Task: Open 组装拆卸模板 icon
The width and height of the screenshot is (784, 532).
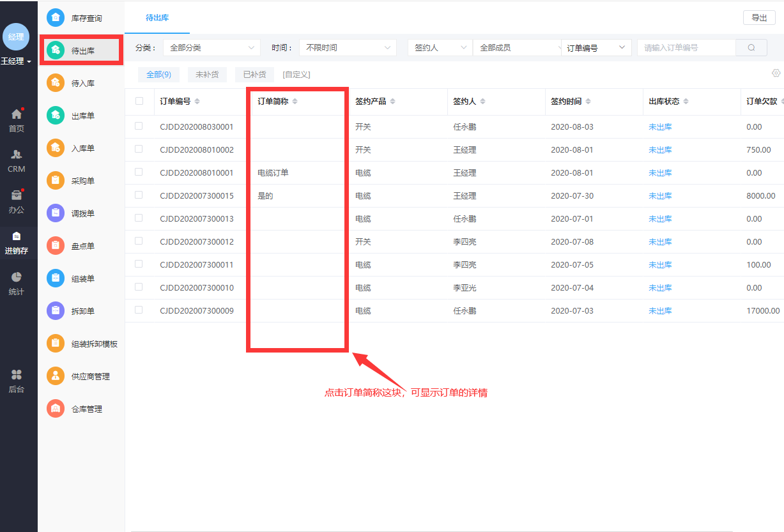Action: click(x=56, y=344)
